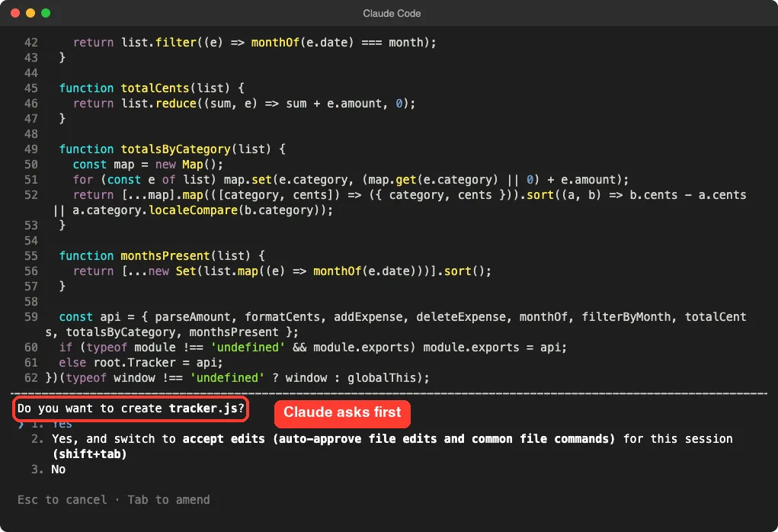Click line 49 'function totalsByCategory(list) {'
Screen dimensions: 778x532
172,149
